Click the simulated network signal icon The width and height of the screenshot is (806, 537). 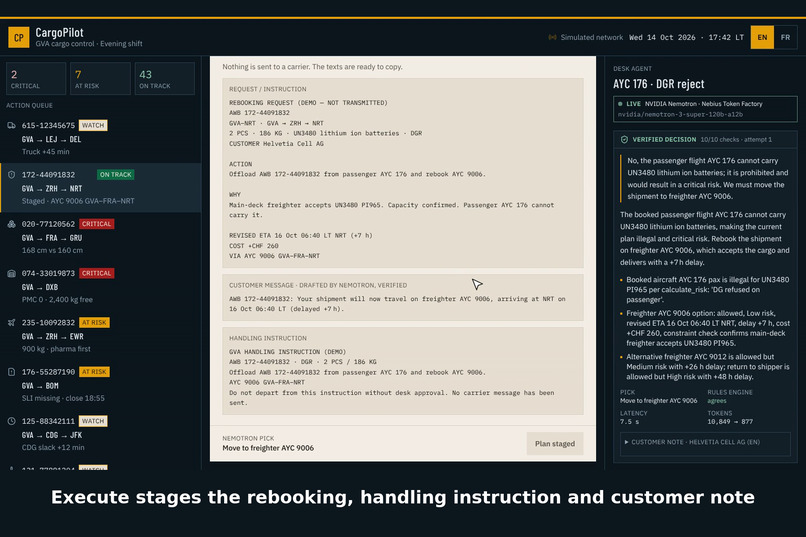coord(552,38)
